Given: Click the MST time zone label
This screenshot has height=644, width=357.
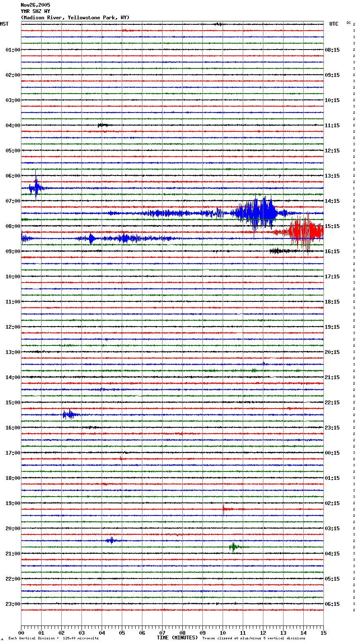Looking at the screenshot, I should tap(4, 24).
